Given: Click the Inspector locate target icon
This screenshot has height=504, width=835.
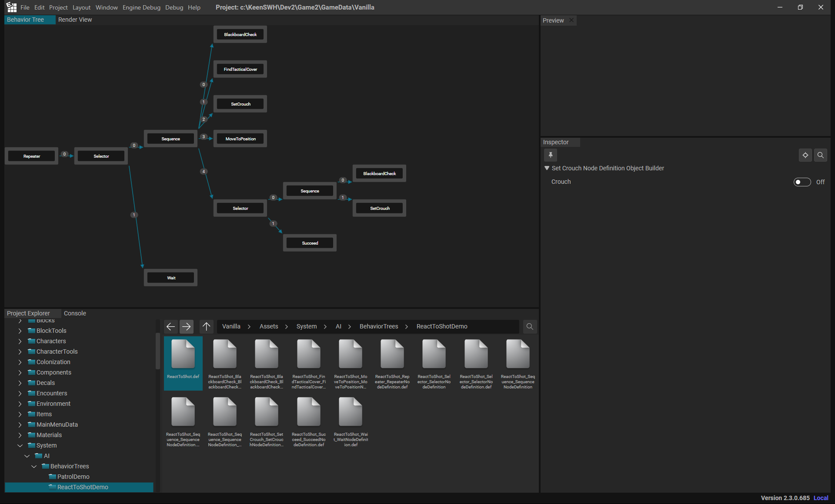Looking at the screenshot, I should point(805,155).
